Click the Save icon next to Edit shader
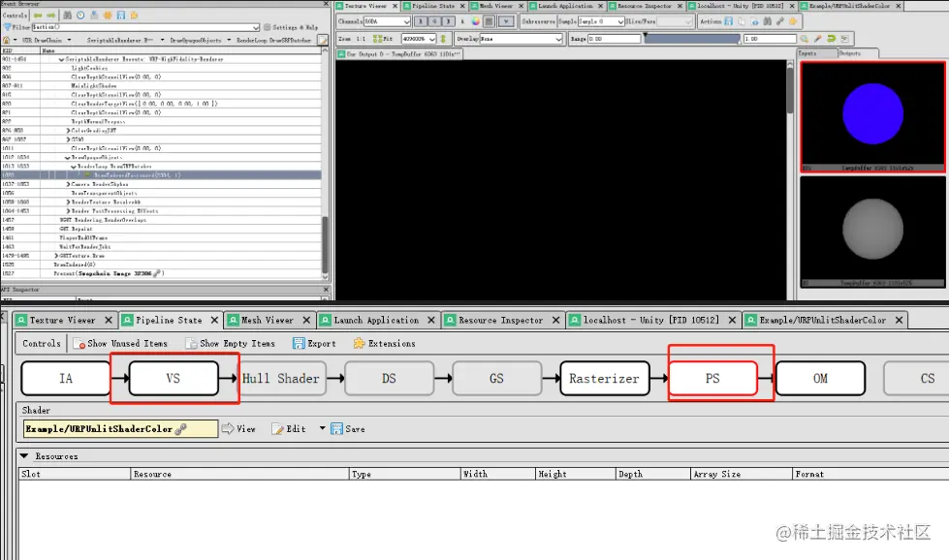 347,428
